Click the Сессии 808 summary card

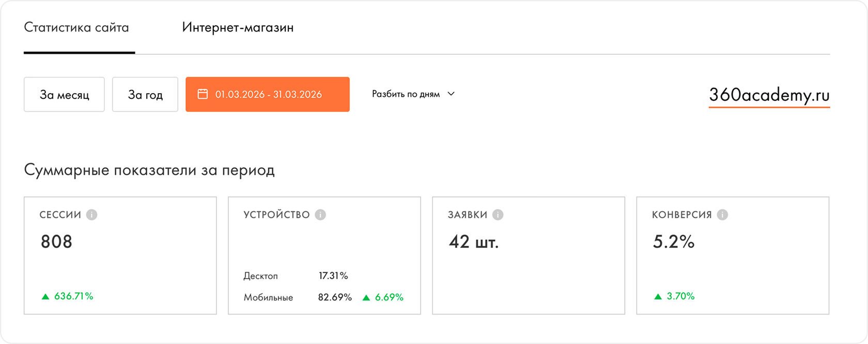pos(120,256)
